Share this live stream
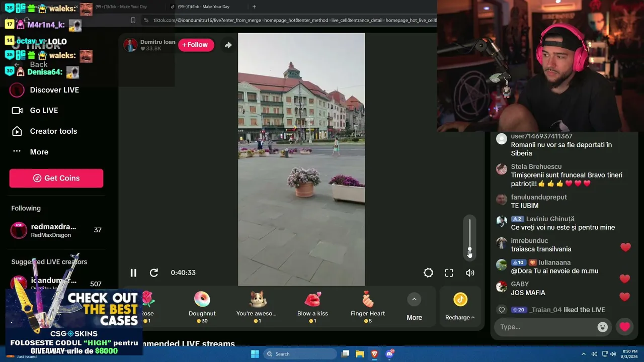 click(228, 45)
